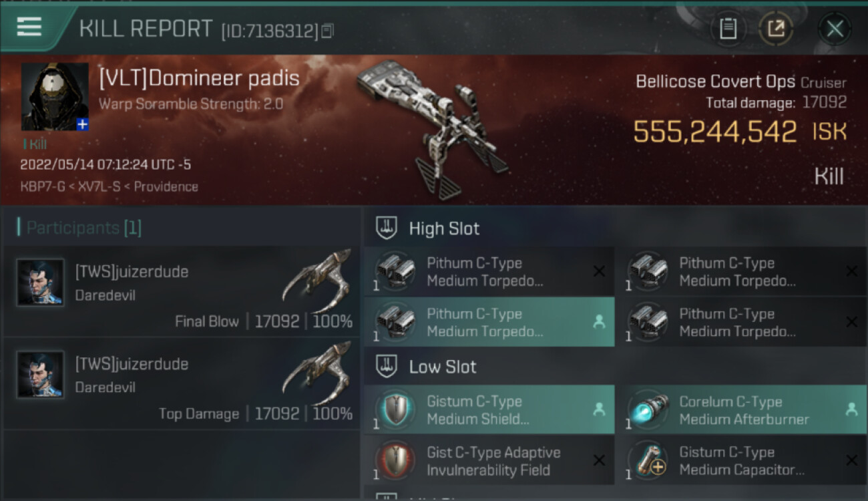Select the Corelum C-Type Medium Afterburner

[741, 409]
